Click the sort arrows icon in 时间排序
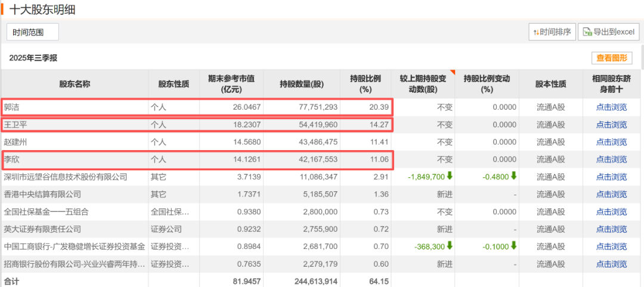The width and height of the screenshot is (644, 287). tap(537, 32)
